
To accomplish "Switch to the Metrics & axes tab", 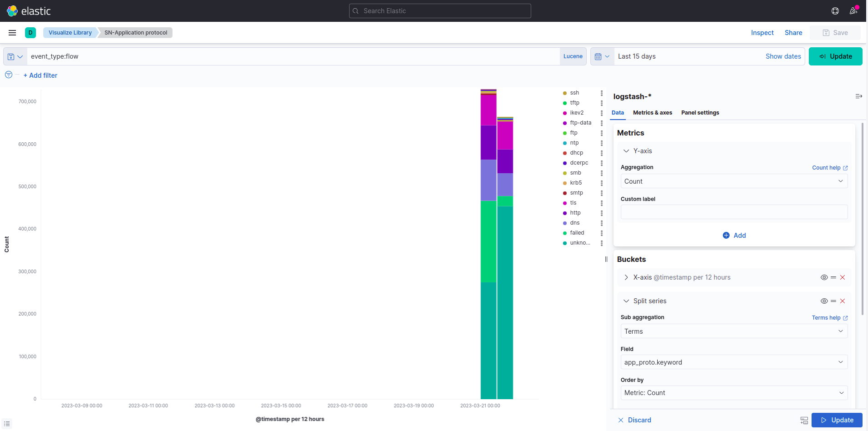I will [652, 113].
